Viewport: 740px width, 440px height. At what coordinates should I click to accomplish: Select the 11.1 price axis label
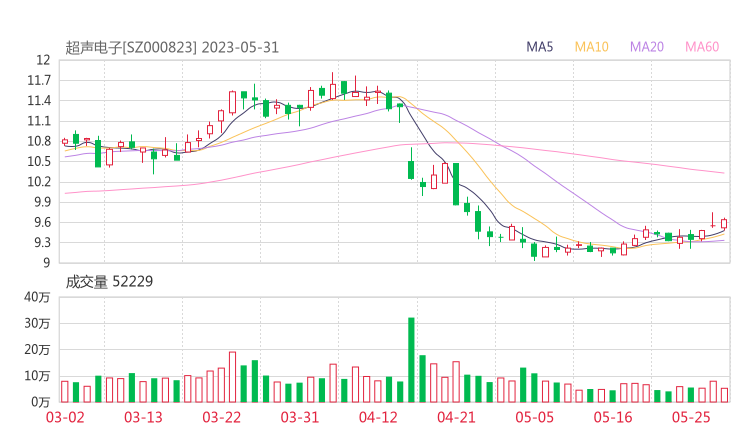click(x=39, y=121)
